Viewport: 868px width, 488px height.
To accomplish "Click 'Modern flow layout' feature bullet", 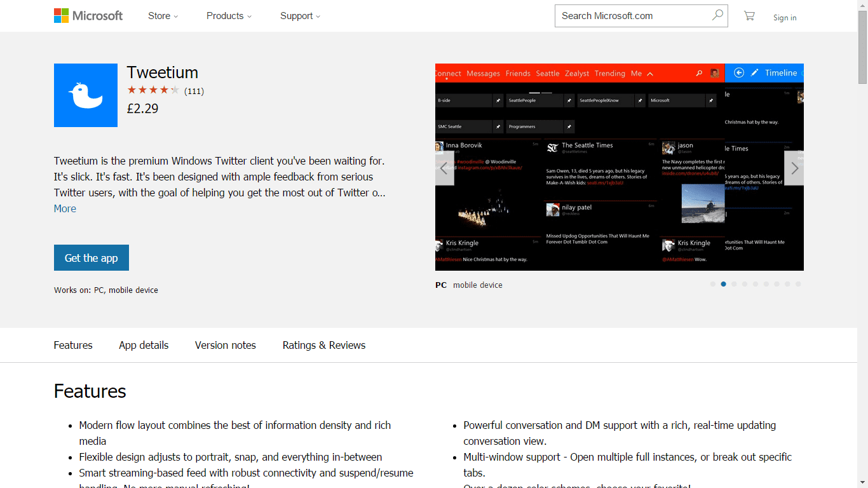I will (x=235, y=433).
